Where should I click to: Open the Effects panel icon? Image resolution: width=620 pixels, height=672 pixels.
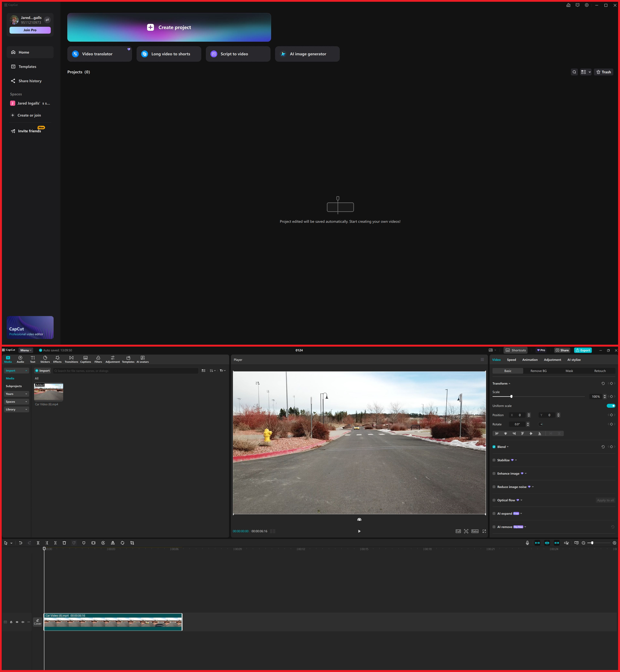pyautogui.click(x=57, y=358)
